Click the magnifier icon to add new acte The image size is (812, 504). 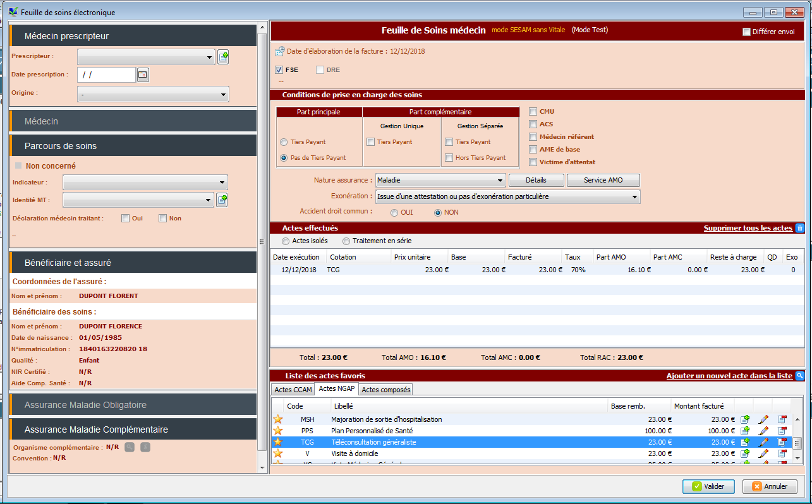[x=800, y=376]
